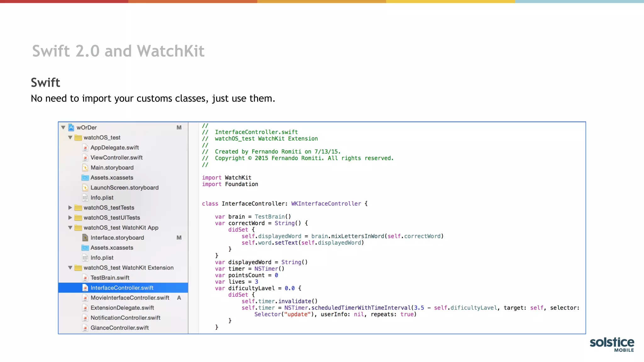Select Interface.storyboard in the navigator
Viewport: 644px width, 362px height.
pyautogui.click(x=117, y=238)
